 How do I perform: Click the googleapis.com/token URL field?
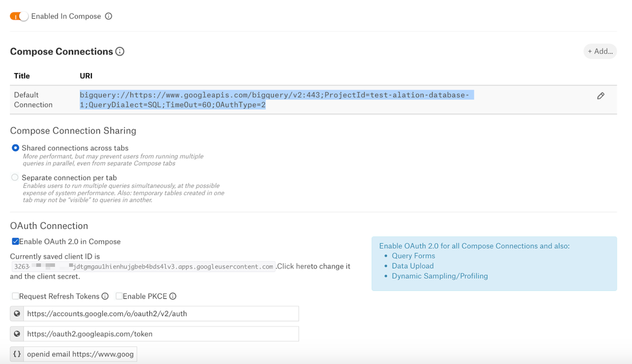tap(162, 334)
